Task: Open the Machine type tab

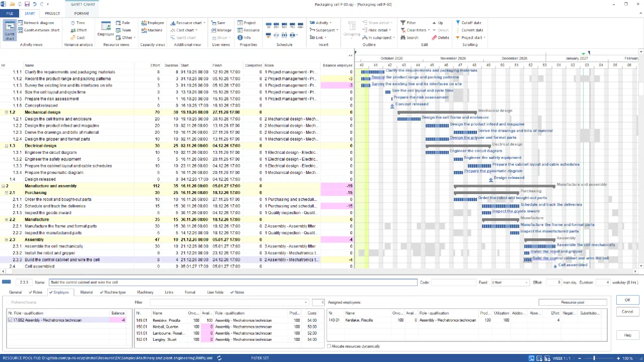Action: click(113, 292)
